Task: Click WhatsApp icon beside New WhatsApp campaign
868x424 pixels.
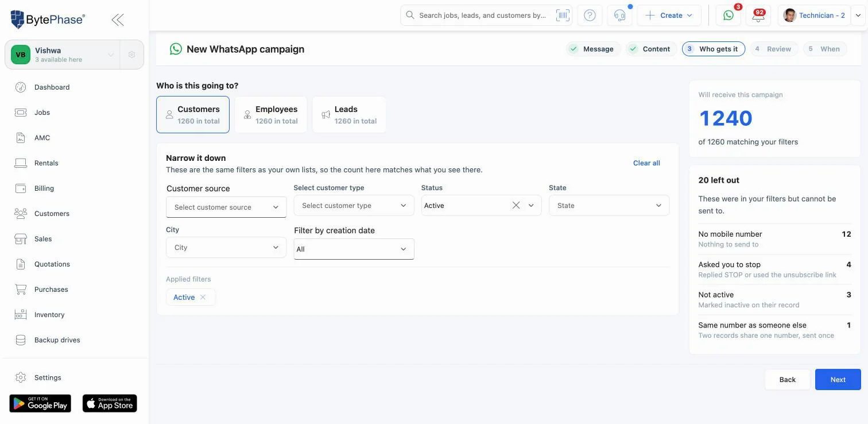Action: [176, 49]
